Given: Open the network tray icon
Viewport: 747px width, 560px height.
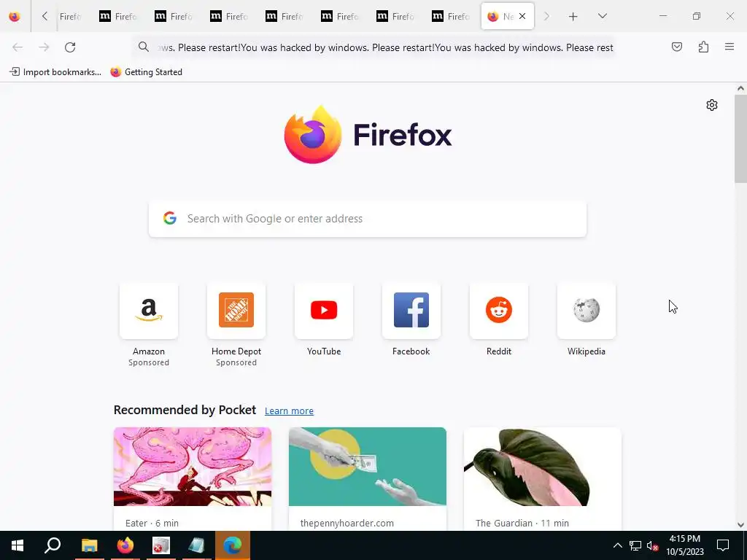Looking at the screenshot, I should (635, 545).
